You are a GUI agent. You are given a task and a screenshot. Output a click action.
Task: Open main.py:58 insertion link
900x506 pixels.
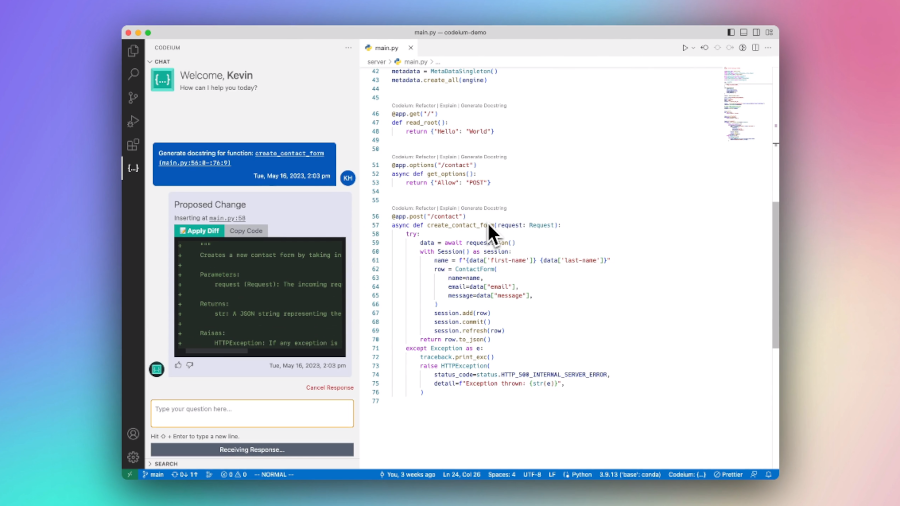click(x=227, y=218)
